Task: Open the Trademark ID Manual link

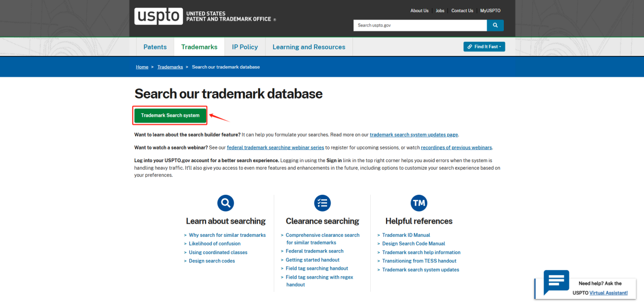Action: coord(406,235)
